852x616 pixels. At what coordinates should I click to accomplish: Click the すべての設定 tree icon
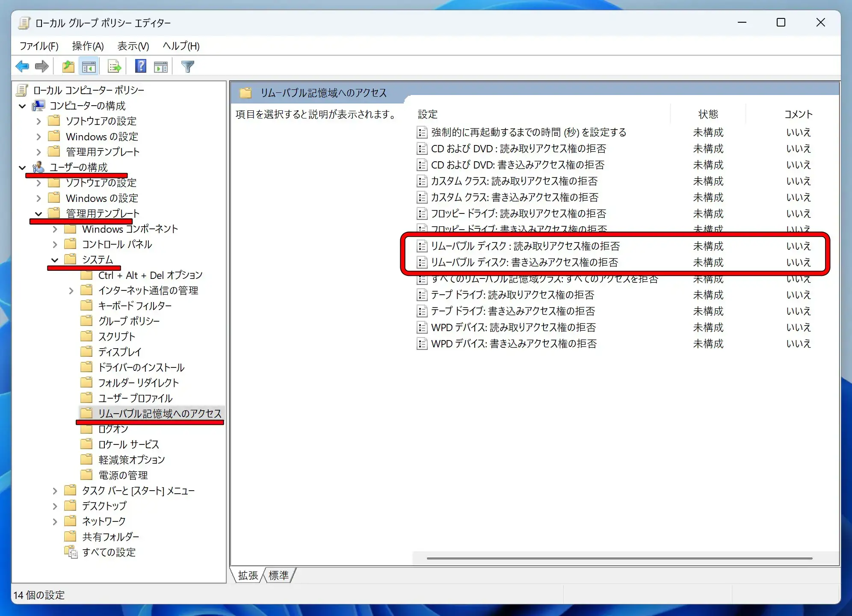click(71, 552)
